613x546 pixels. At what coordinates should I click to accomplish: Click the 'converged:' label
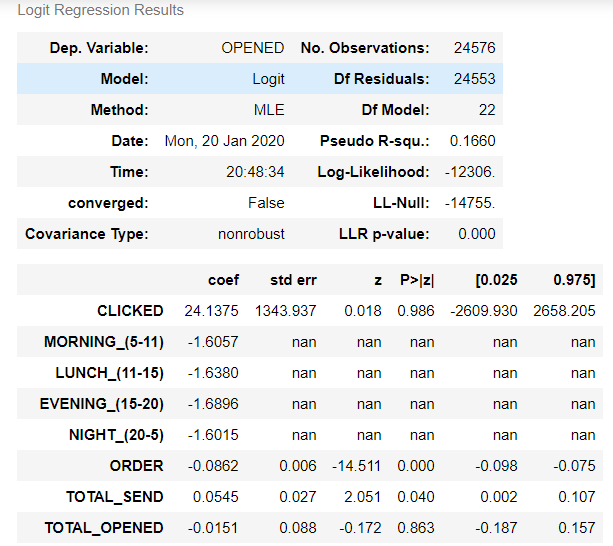(x=108, y=203)
